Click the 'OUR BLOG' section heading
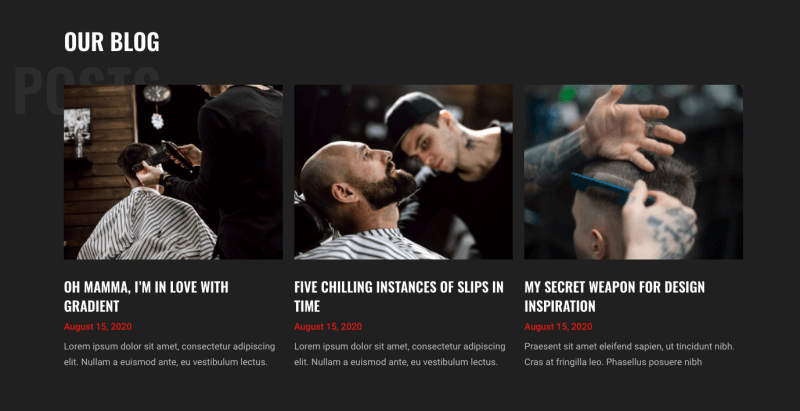 pyautogui.click(x=112, y=42)
